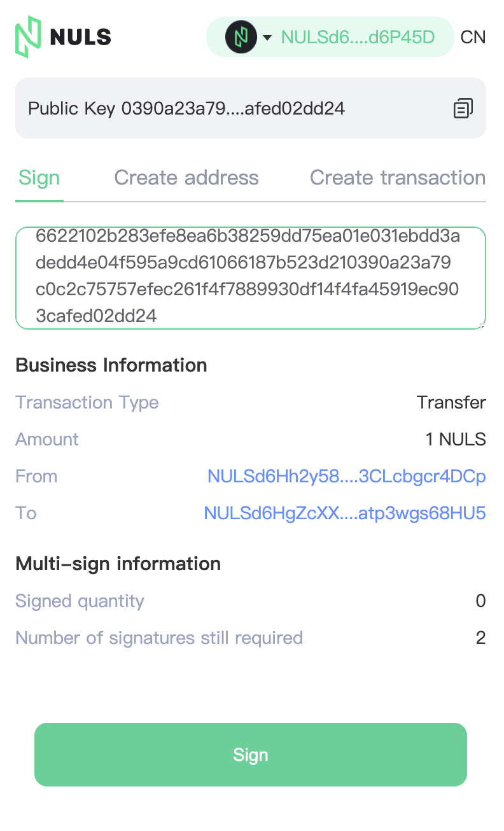The image size is (504, 831).
Task: Copy the public key with the copy icon
Action: 463,108
